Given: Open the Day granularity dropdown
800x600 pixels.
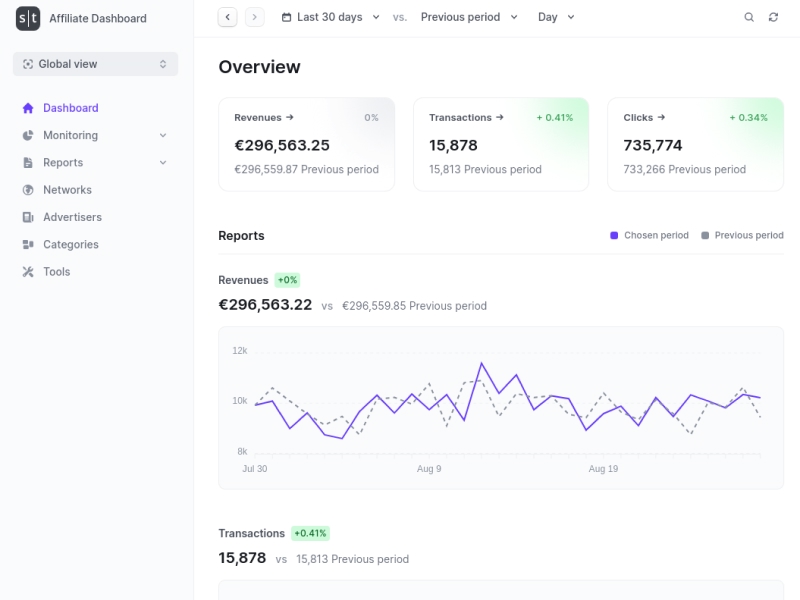Looking at the screenshot, I should coord(556,17).
